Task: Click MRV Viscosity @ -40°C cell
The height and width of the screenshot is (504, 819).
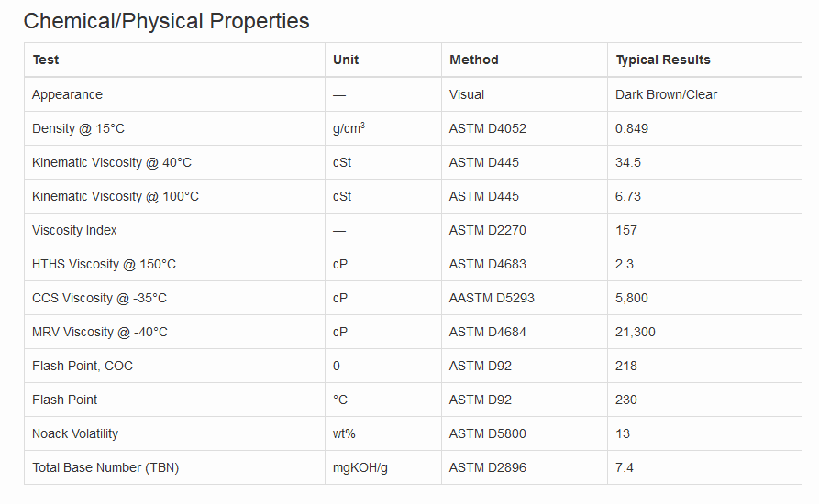Action: pyautogui.click(x=100, y=332)
